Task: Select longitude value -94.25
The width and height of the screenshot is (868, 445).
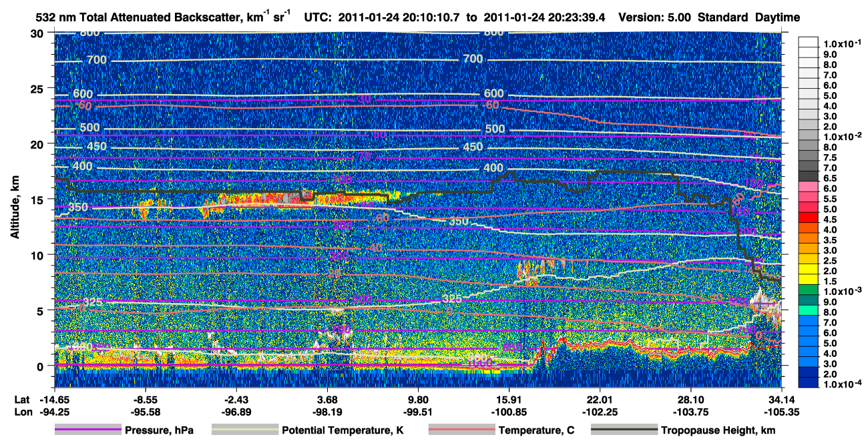Action: 55,412
